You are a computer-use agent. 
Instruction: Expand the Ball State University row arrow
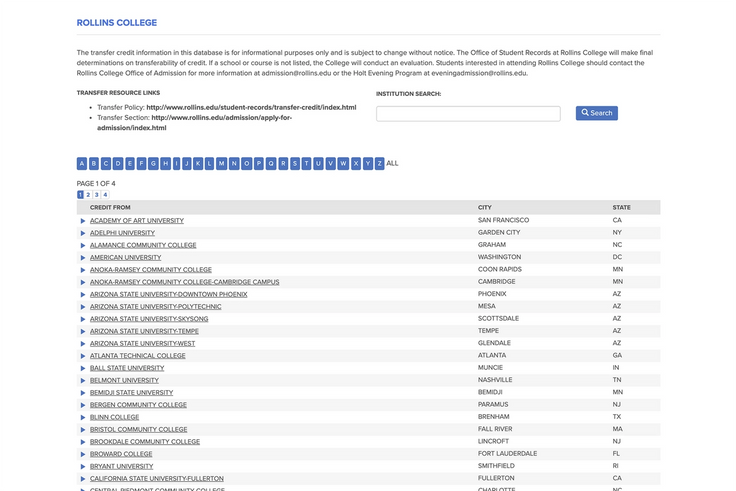coord(83,368)
